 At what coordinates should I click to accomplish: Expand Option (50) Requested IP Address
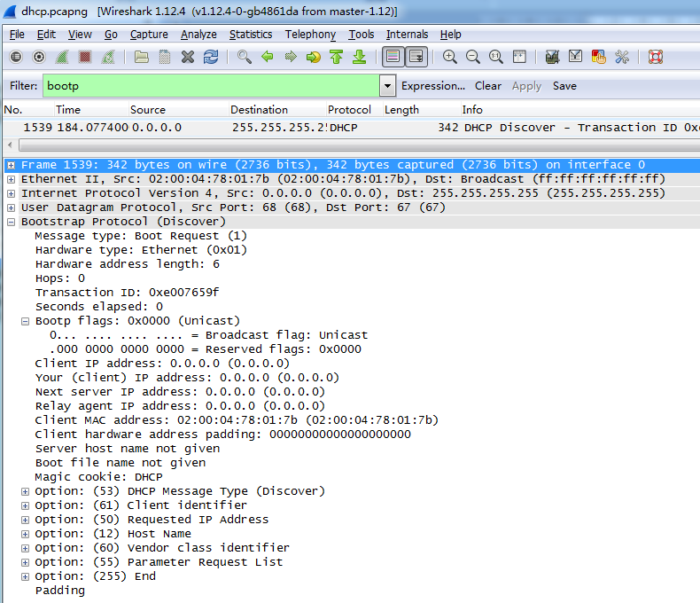tap(26, 520)
